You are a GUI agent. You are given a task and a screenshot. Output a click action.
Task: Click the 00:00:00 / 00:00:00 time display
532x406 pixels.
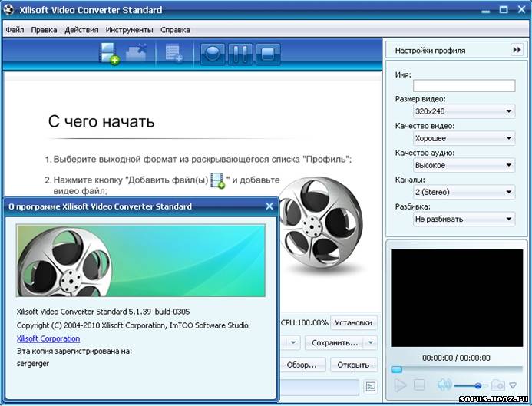(x=456, y=358)
